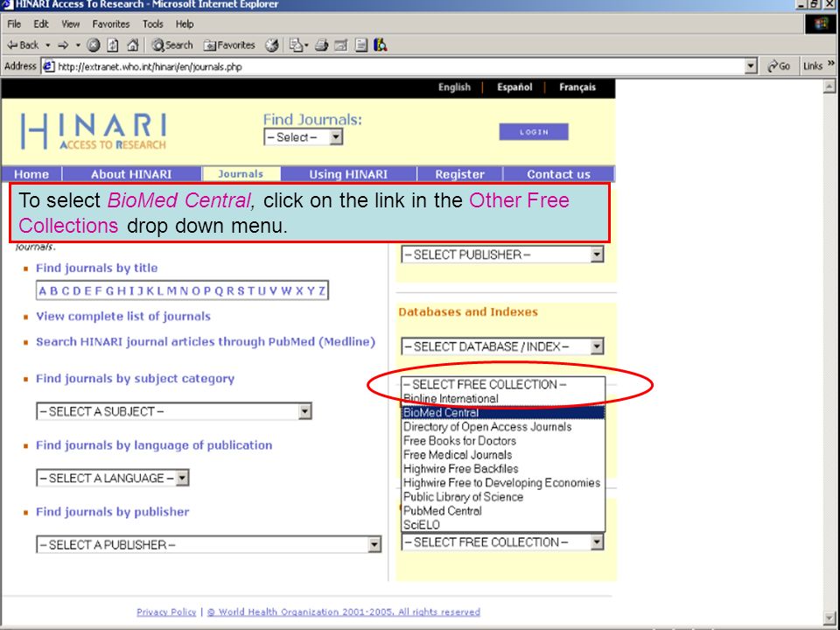This screenshot has width=840, height=630.
Task: Click the page scrollbar up arrow
Action: (829, 87)
